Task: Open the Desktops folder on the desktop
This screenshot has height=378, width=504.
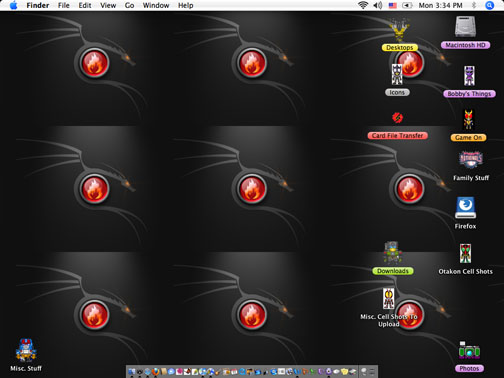Action: [x=400, y=35]
